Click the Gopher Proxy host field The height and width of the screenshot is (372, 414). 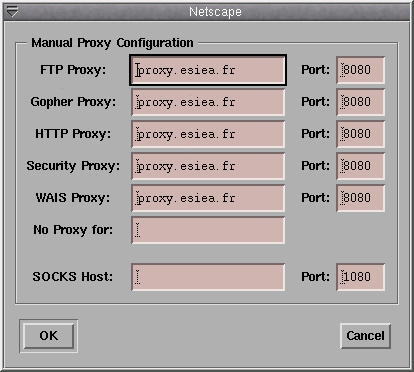[208, 102]
